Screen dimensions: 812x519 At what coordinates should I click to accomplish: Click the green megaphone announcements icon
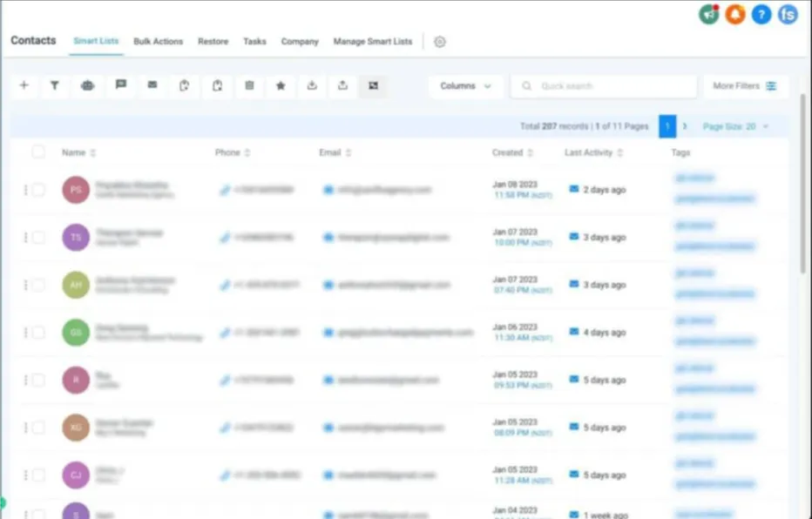(709, 15)
